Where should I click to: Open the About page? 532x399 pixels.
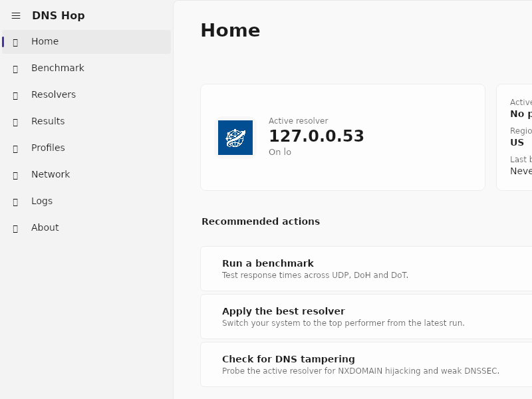(x=86, y=227)
